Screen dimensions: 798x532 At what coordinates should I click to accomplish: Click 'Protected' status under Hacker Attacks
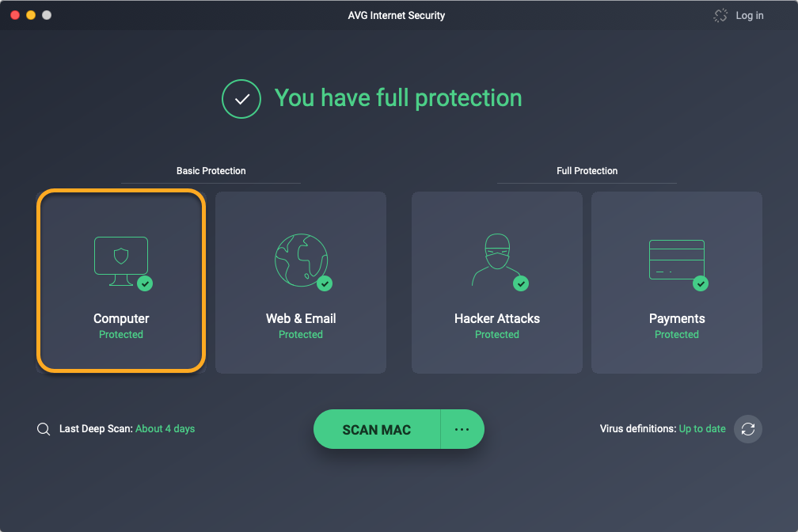[x=497, y=334]
